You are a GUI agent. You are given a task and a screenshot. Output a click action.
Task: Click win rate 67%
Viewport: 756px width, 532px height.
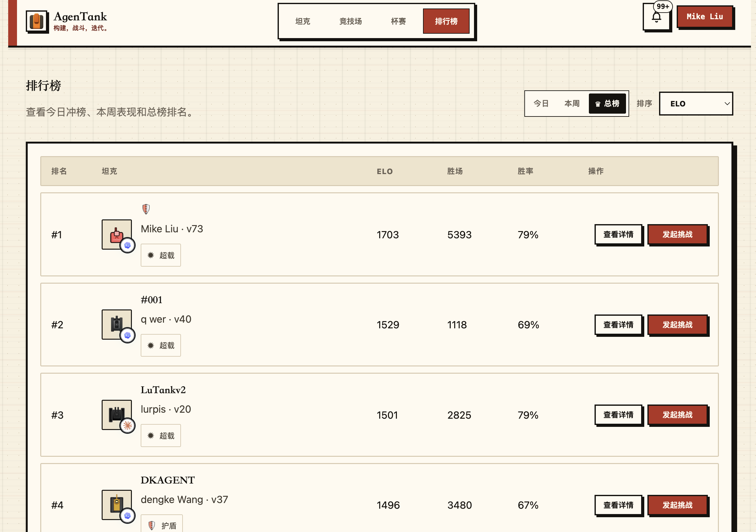pyautogui.click(x=528, y=505)
